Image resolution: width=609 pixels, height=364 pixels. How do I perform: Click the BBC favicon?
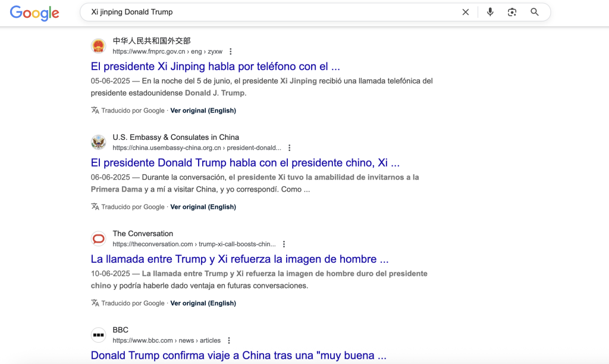(x=98, y=335)
